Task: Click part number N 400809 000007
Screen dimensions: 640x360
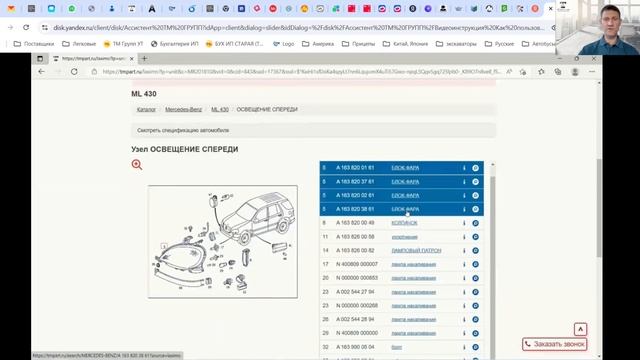Action: tap(357, 264)
